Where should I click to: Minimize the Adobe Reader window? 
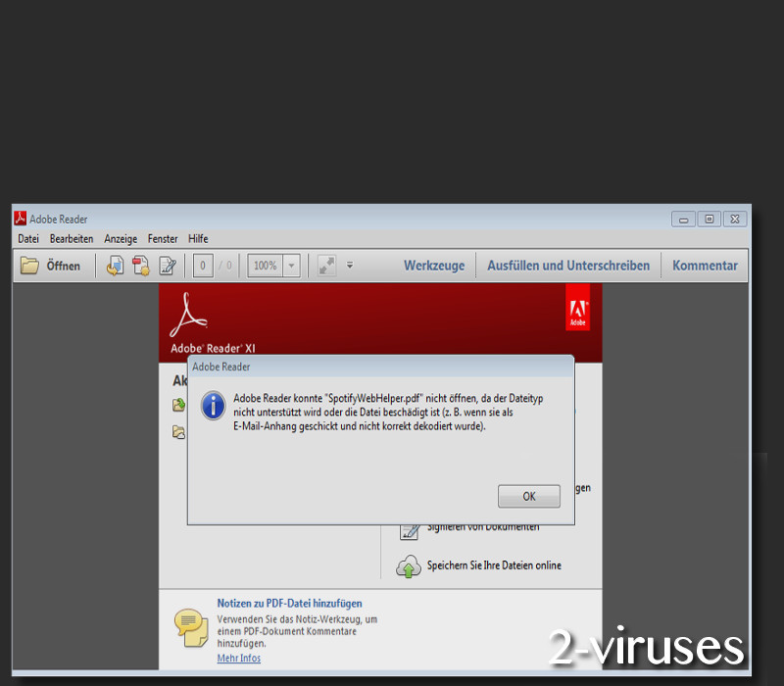683,219
